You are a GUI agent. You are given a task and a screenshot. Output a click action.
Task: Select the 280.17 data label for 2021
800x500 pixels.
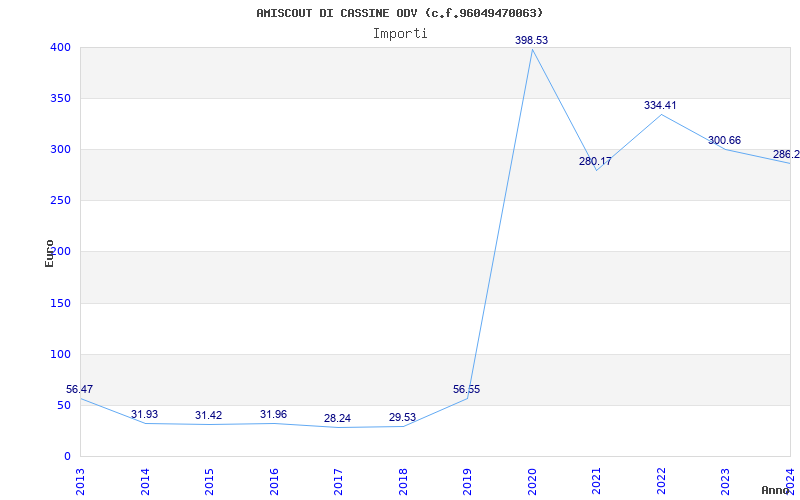tap(595, 161)
